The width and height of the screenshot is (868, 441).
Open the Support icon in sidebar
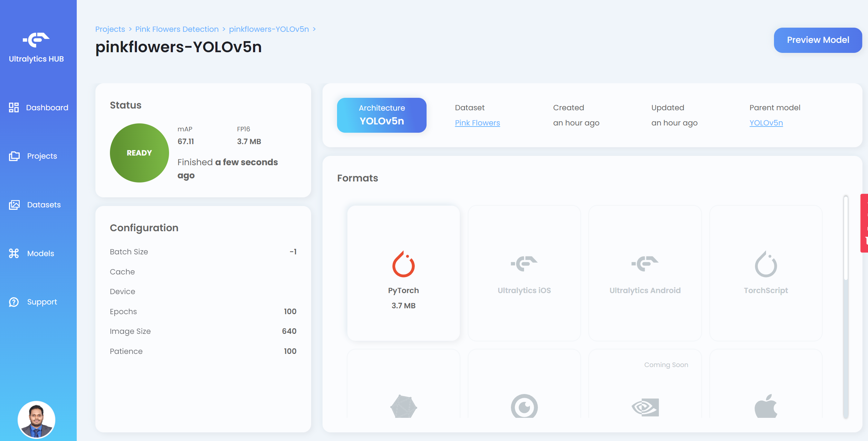point(14,302)
